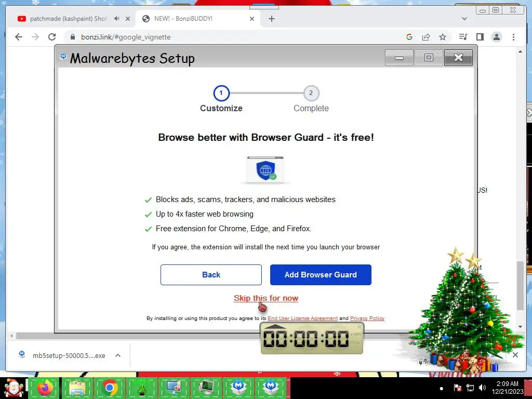Close the BonziBUDDY tab

[252, 19]
